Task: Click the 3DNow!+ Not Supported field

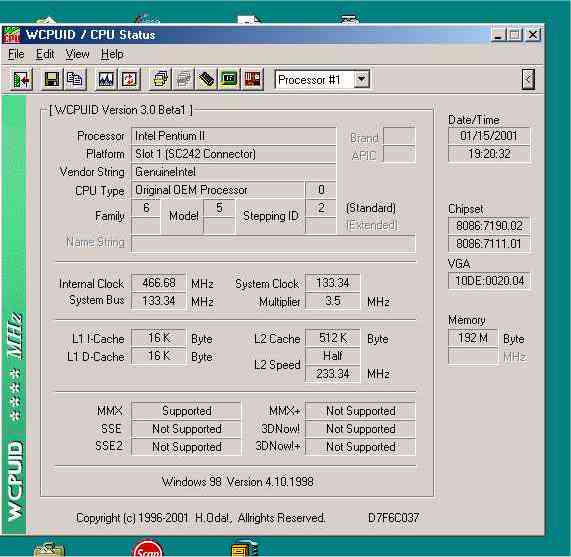Action: (x=360, y=447)
